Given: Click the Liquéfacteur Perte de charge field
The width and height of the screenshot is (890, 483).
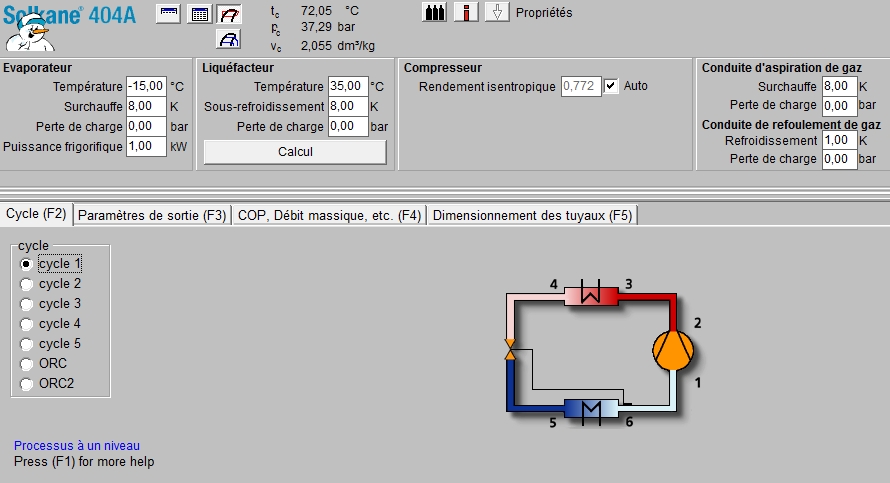Looking at the screenshot, I should [349, 126].
